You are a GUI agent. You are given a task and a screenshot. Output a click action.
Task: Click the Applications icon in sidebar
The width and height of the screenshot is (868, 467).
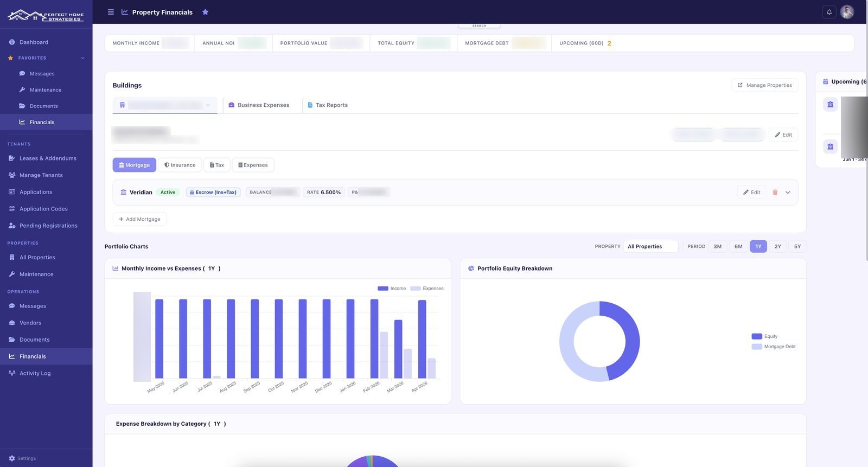(12, 192)
